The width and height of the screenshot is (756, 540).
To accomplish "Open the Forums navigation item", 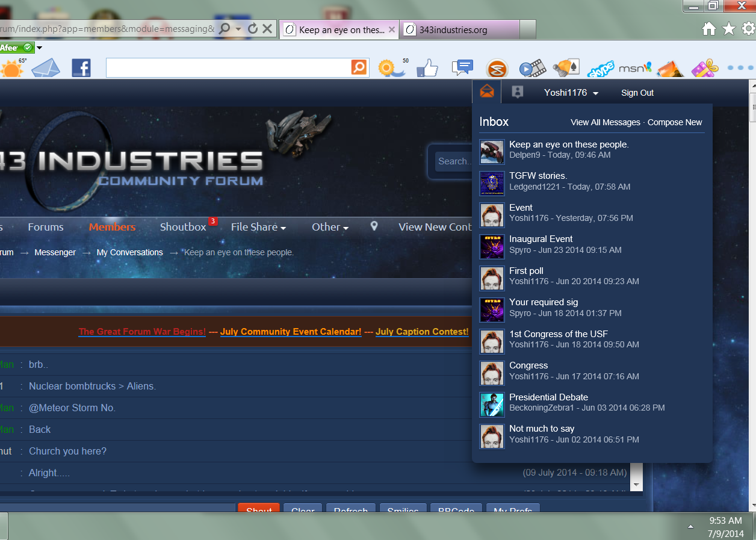I will (46, 227).
